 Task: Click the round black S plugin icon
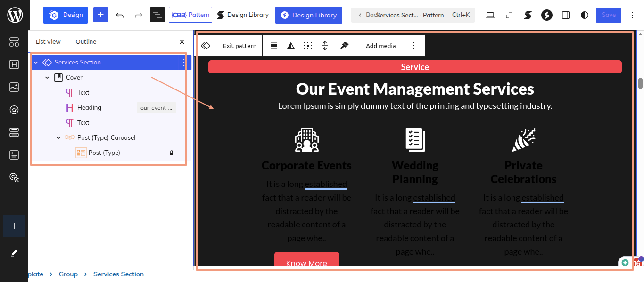pyautogui.click(x=547, y=15)
